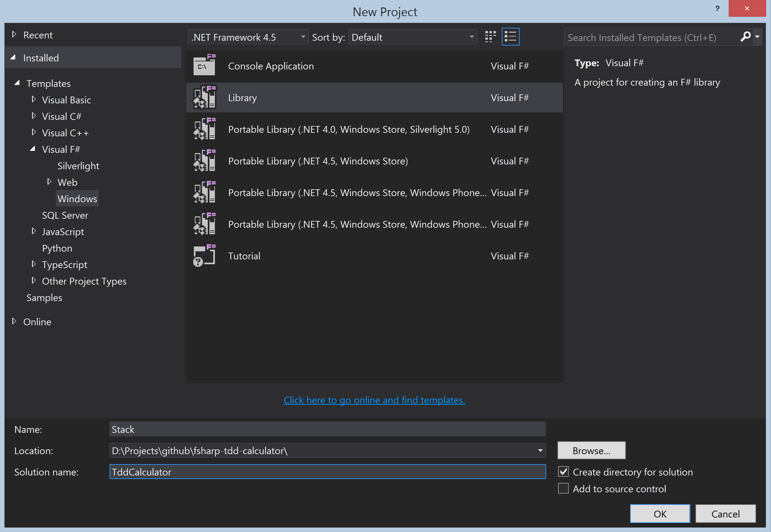Click the Console Application template icon

click(x=205, y=65)
